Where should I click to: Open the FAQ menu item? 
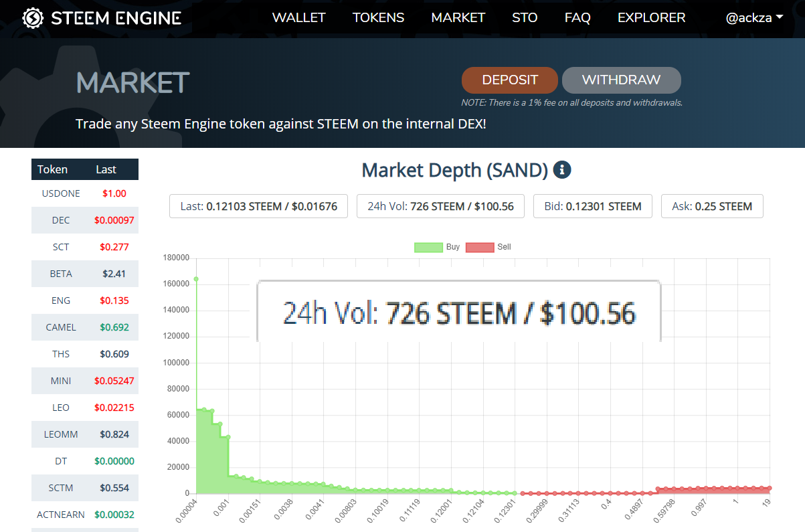pyautogui.click(x=577, y=18)
